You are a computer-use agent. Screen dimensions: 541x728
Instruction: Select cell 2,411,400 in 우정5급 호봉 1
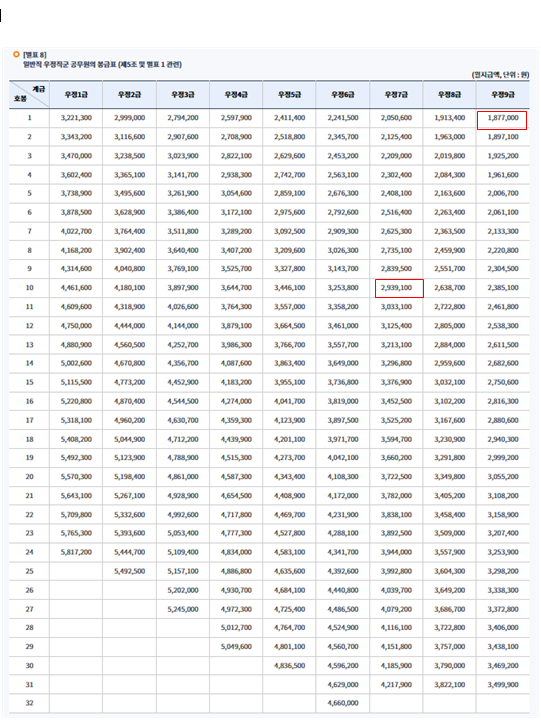click(x=290, y=118)
